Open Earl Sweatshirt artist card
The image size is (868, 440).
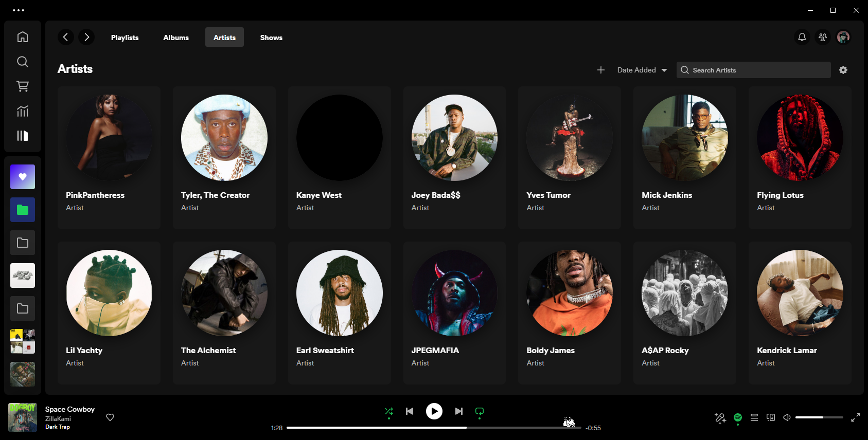point(340,313)
